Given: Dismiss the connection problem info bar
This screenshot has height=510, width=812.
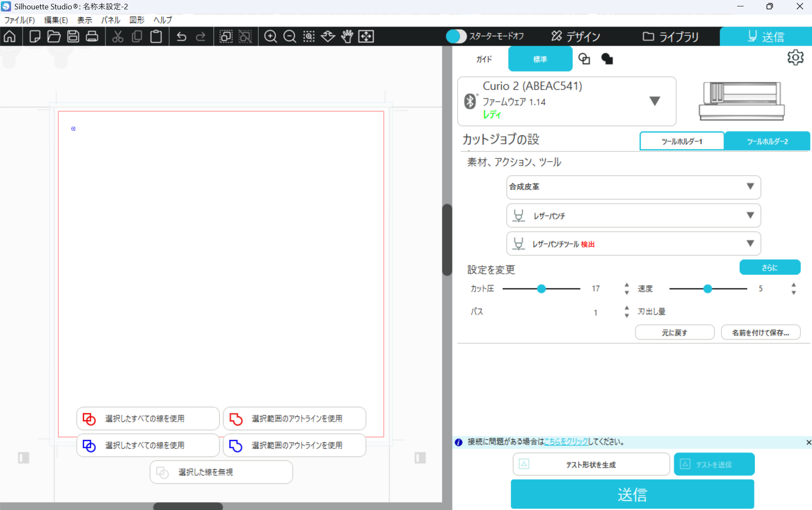Looking at the screenshot, I should point(808,442).
